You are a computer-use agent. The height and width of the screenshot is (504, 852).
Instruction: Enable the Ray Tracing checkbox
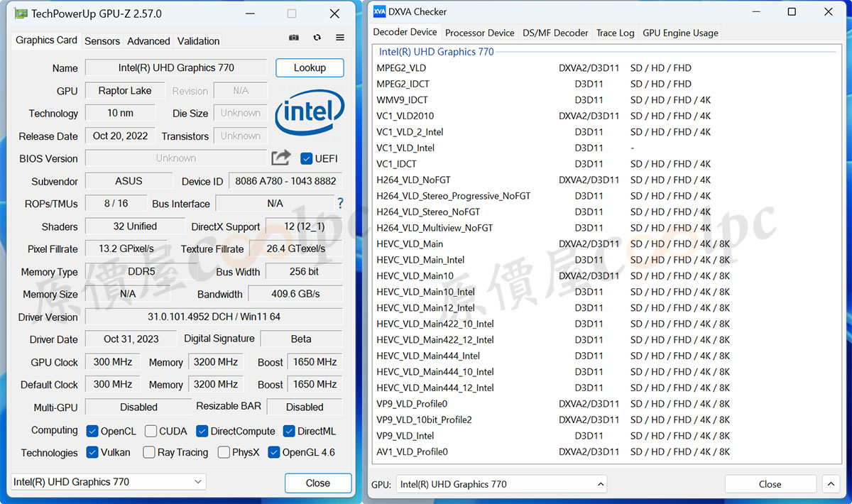(149, 452)
